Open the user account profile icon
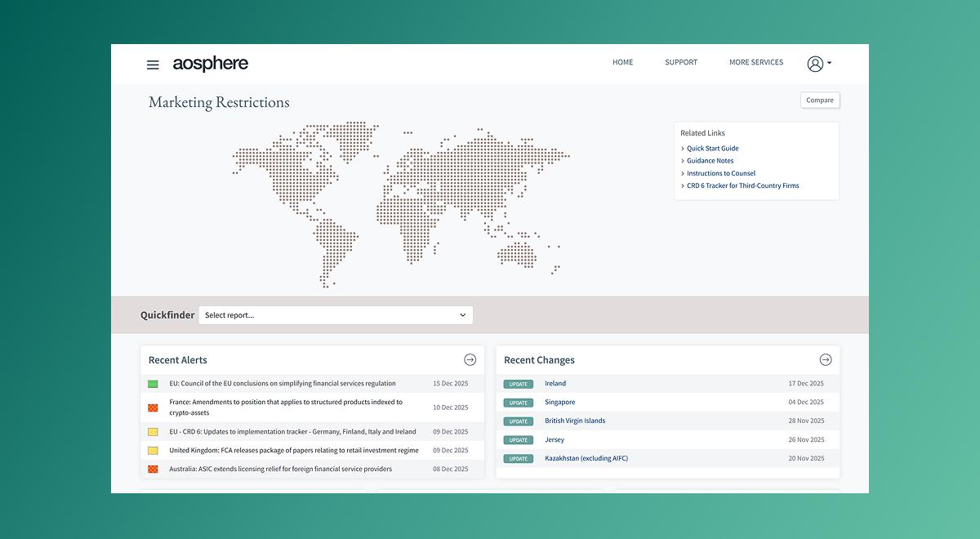Viewport: 980px width, 539px height. pyautogui.click(x=814, y=64)
